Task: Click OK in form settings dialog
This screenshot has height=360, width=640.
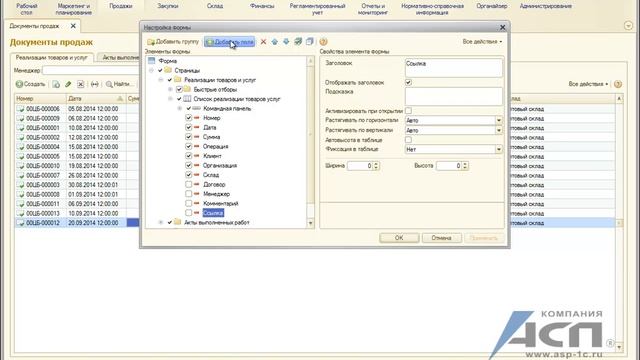Action: (x=399, y=238)
